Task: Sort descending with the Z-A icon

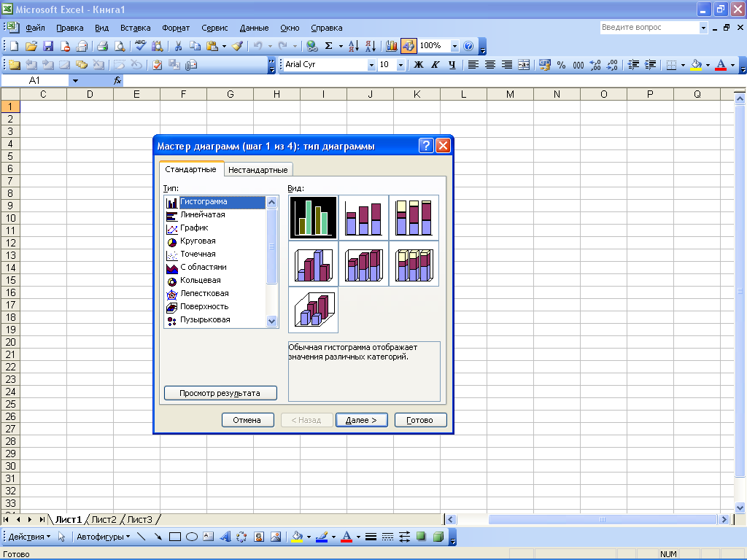Action: coord(371,46)
